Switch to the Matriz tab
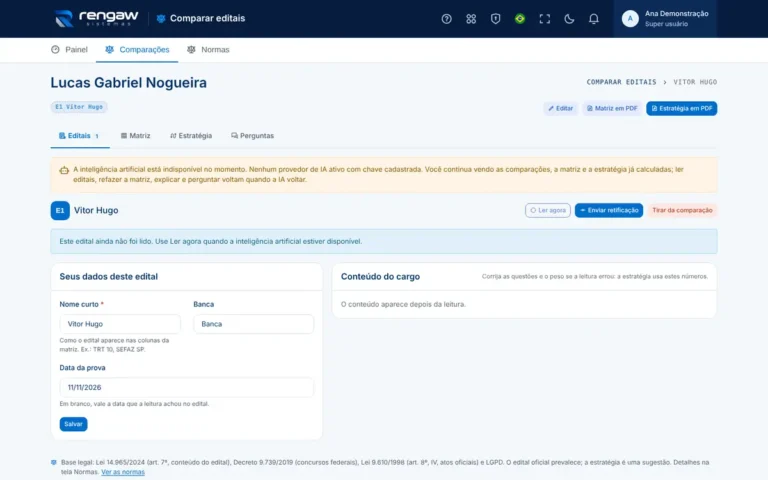Screen dimensions: 768x480 [135, 136]
